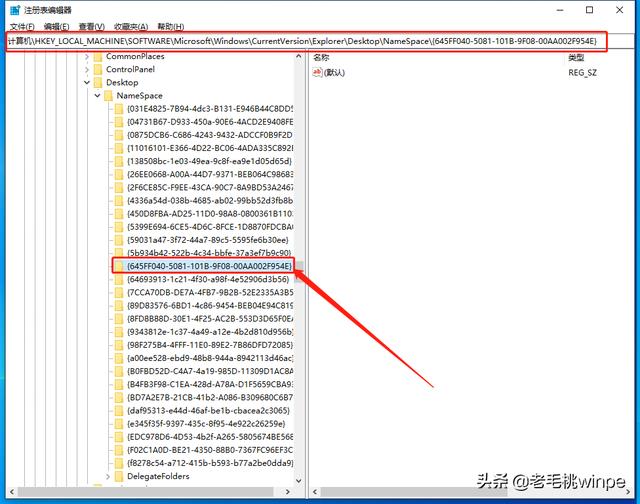Image resolution: width=640 pixels, height=504 pixels.
Task: Click the 类型 column header
Action: pos(576,58)
